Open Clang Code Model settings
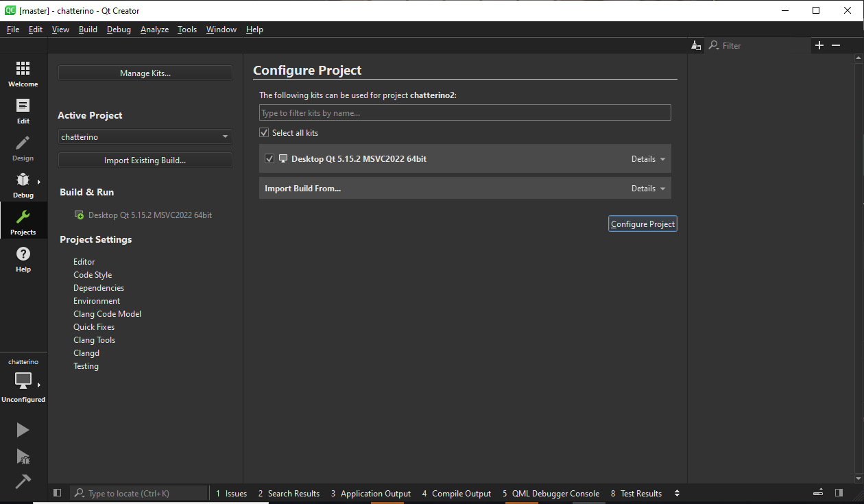The height and width of the screenshot is (504, 864). (x=108, y=314)
